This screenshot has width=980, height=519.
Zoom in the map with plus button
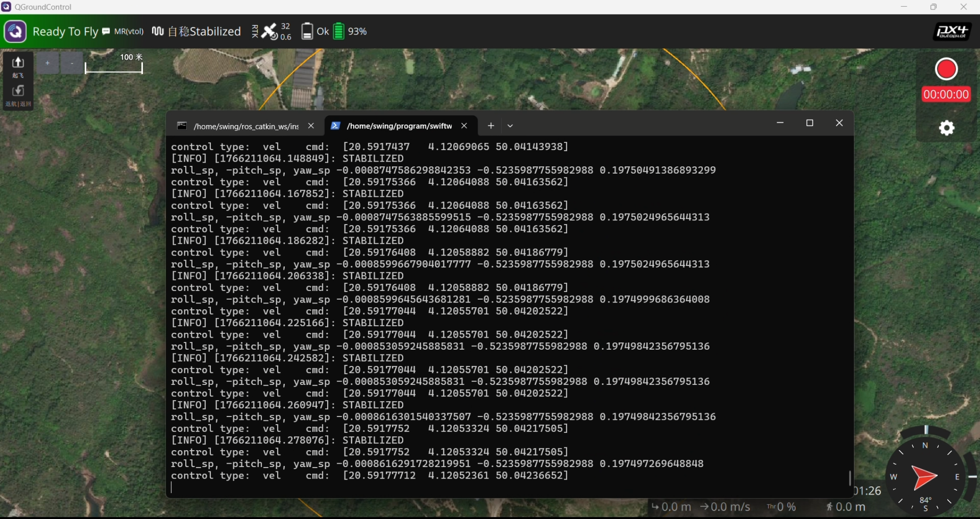[48, 63]
